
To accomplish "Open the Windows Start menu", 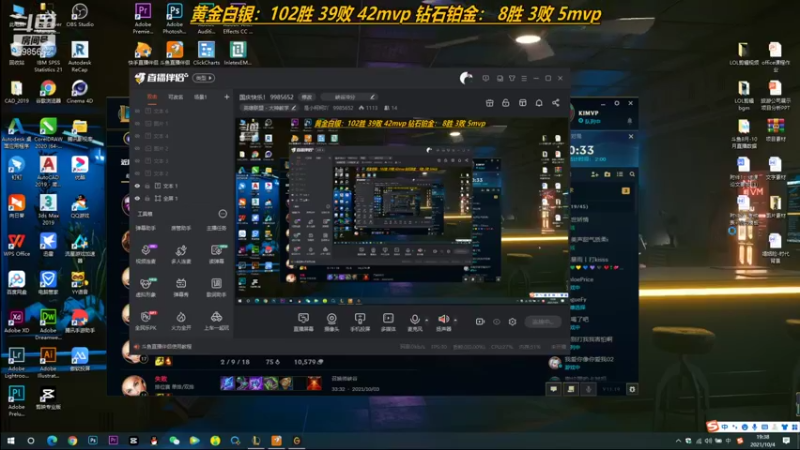I will [10, 440].
